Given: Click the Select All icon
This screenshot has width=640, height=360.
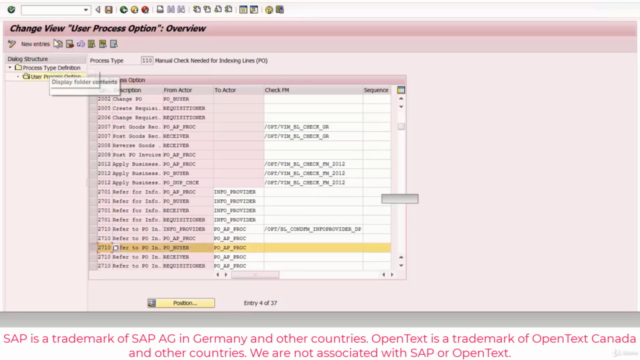Looking at the screenshot, I should click(91, 44).
